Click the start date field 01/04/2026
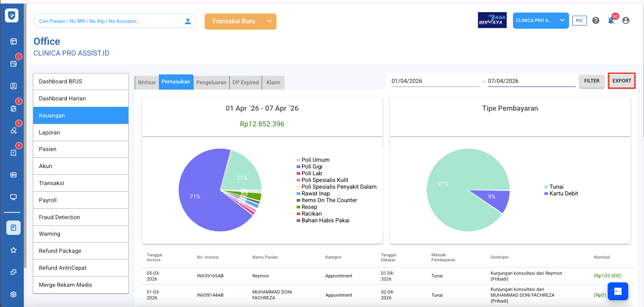This screenshot has height=307, width=644. click(434, 81)
